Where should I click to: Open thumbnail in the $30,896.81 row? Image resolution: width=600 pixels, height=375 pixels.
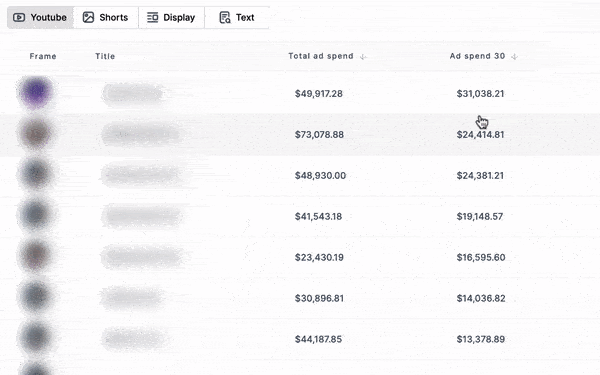tap(36, 297)
